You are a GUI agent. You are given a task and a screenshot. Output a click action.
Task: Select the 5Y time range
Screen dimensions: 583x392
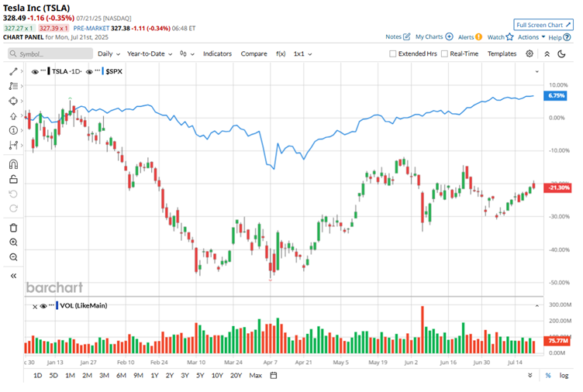coord(200,375)
